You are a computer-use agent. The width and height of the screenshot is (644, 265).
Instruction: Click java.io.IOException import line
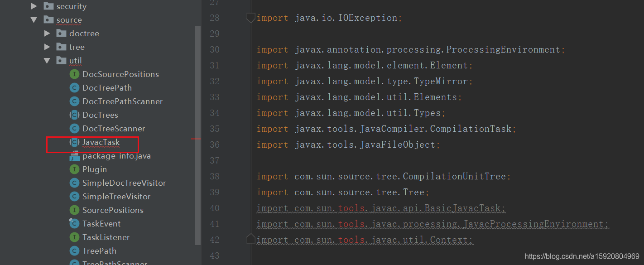coord(329,18)
